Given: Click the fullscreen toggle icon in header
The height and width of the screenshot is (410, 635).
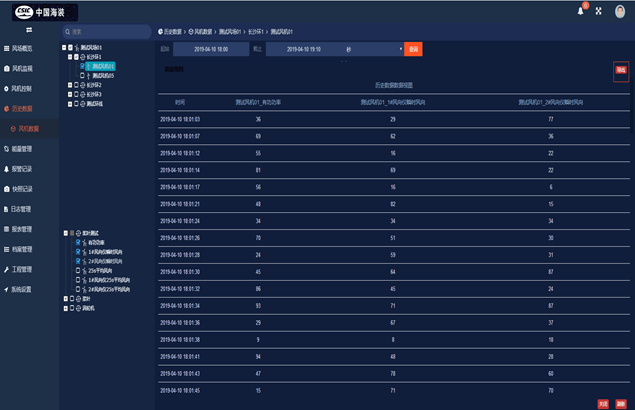Looking at the screenshot, I should (x=599, y=11).
